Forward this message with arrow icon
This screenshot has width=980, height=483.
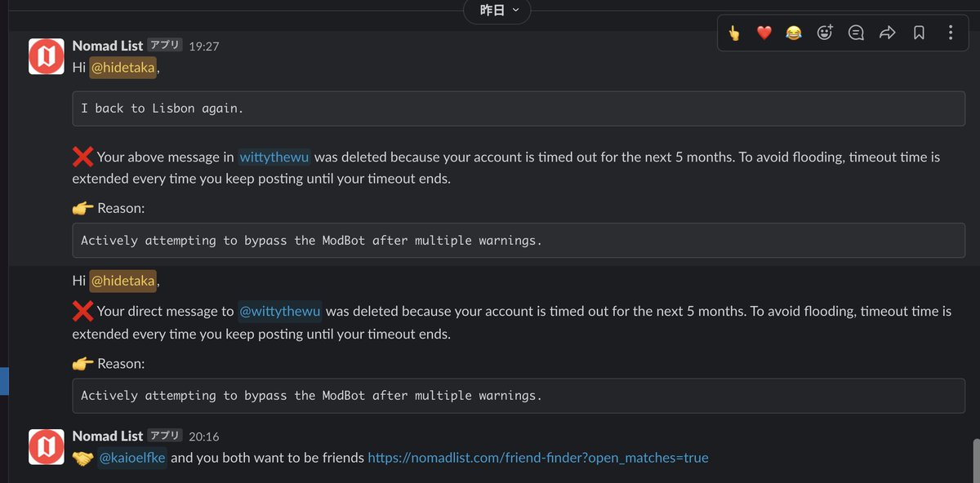click(887, 33)
